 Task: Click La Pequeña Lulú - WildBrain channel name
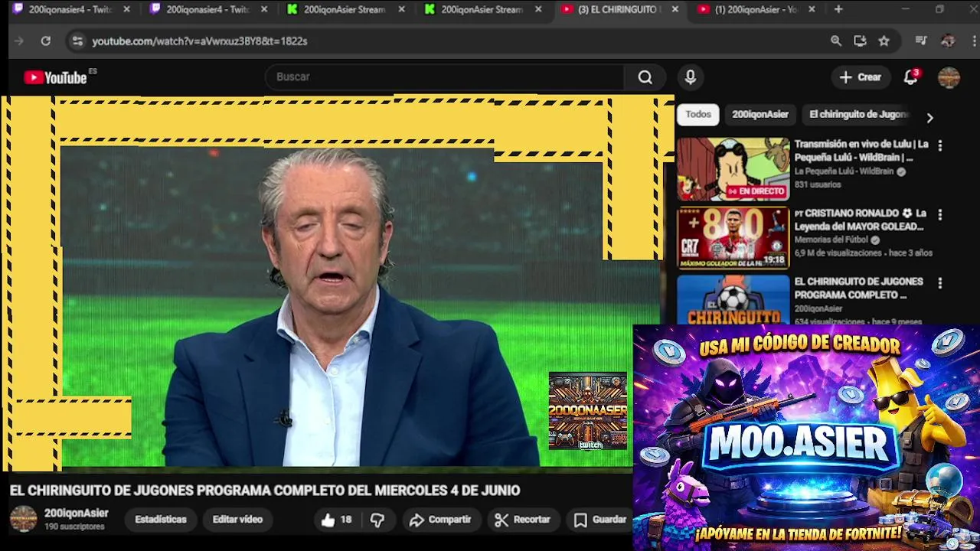844,171
